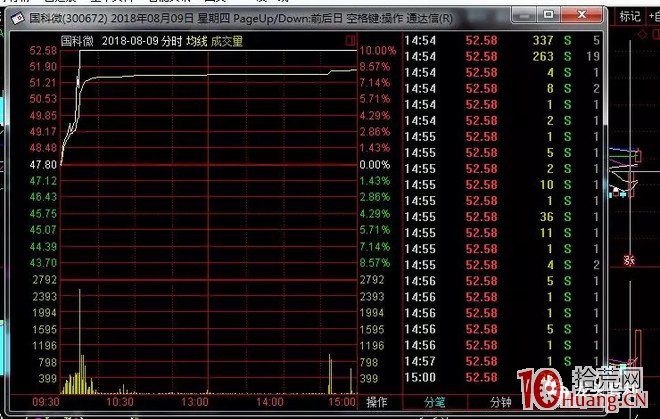Viewport: 660px width, 419px height.
Task: Click the volume bar just before 15:00
Action: [351, 381]
